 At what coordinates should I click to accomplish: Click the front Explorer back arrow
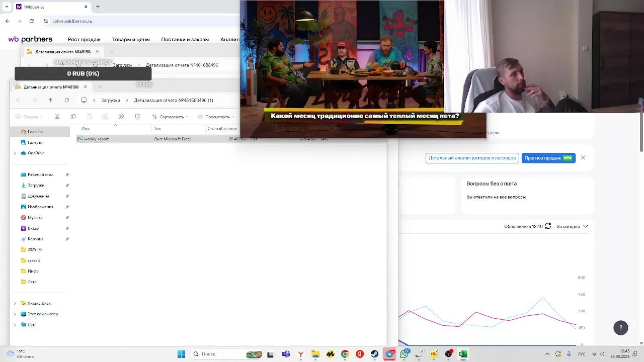(x=18, y=100)
